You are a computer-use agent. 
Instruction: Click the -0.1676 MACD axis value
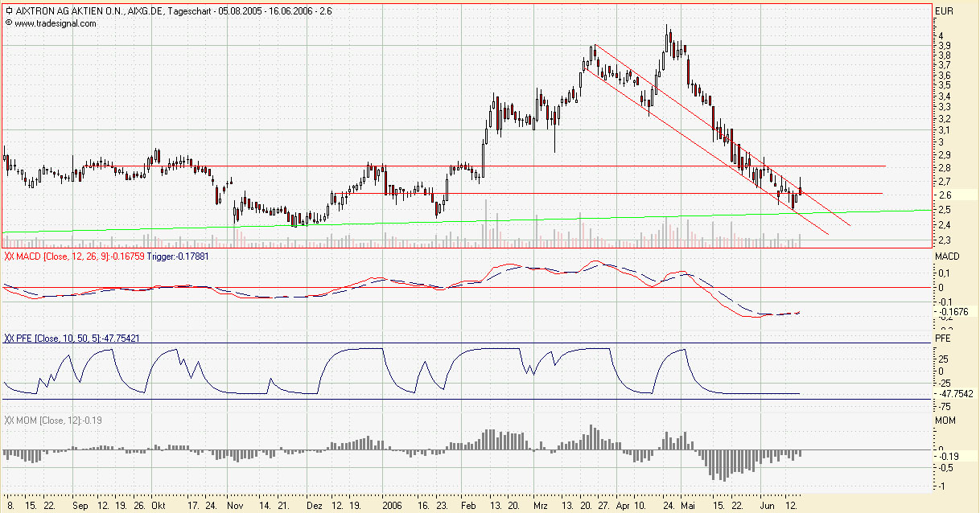point(954,311)
